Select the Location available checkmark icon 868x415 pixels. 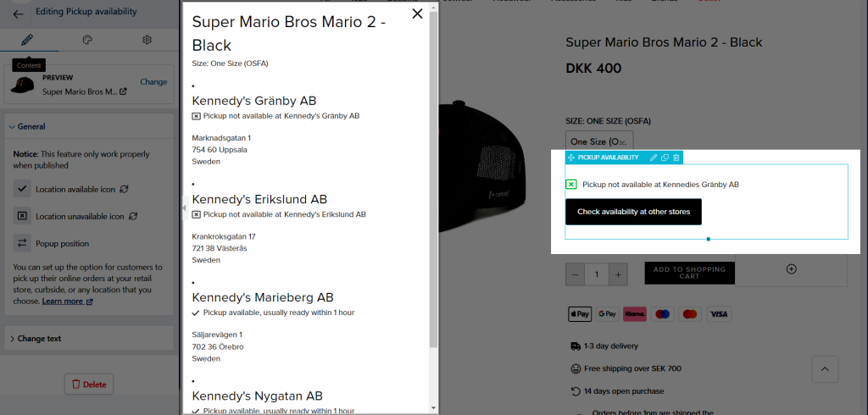click(x=23, y=189)
